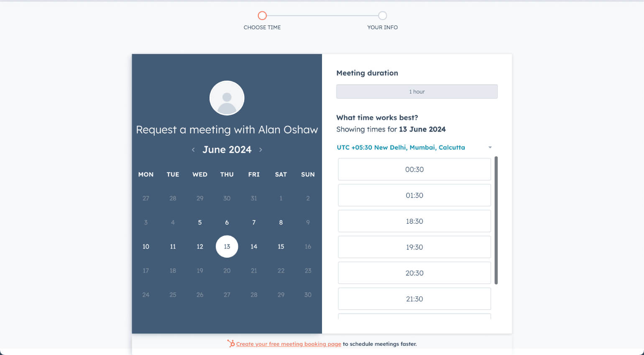The image size is (644, 355).
Task: Click the previous month arrow
Action: click(193, 150)
